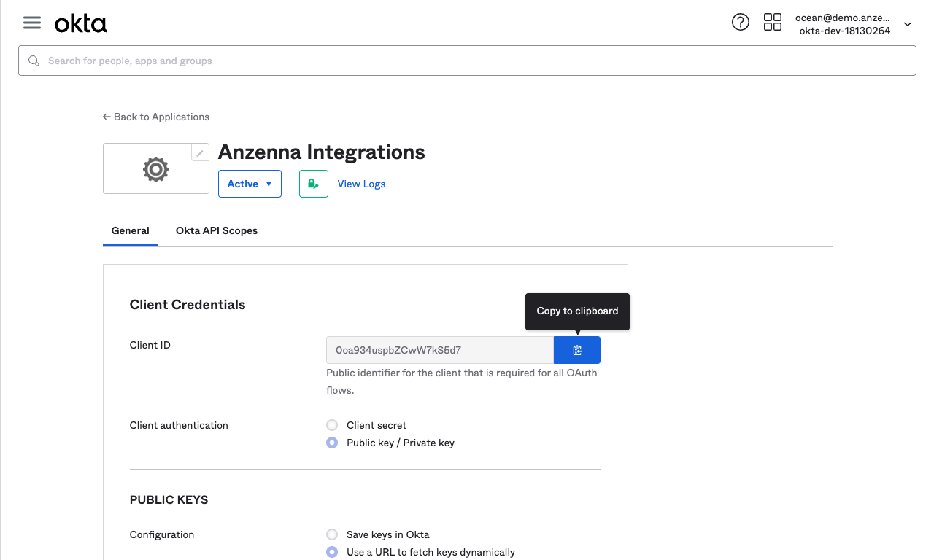Expand the Active status dropdown

click(x=249, y=184)
